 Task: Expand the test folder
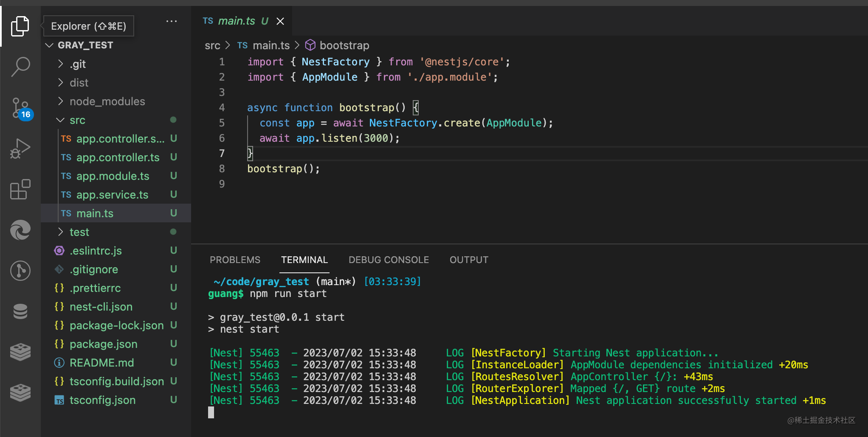coord(79,232)
